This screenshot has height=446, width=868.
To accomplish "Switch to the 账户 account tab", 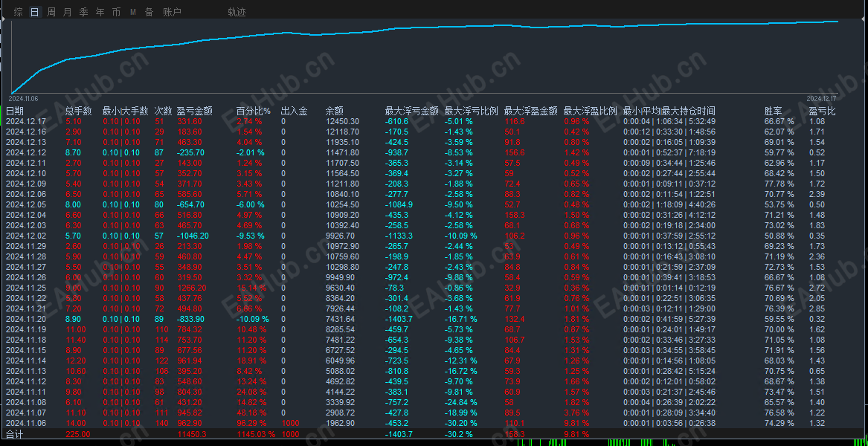I will [x=172, y=12].
